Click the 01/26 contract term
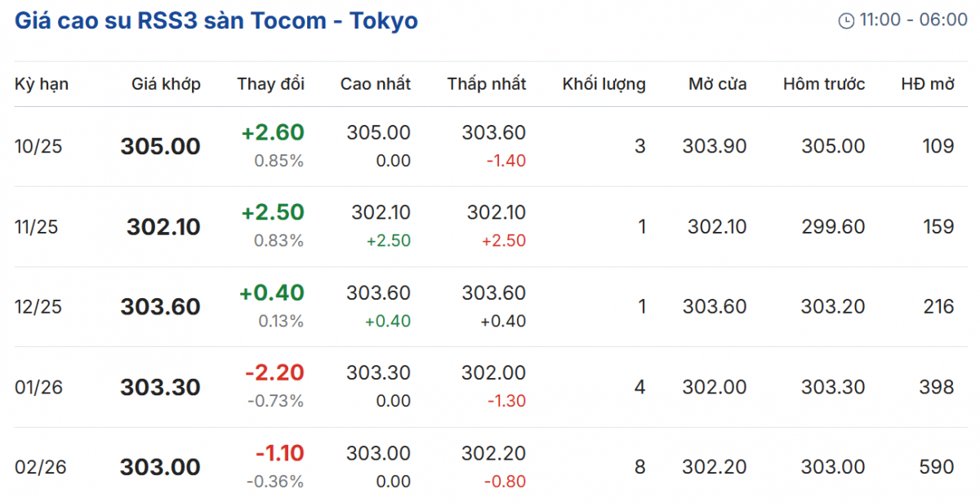Viewport: 980px width, 503px height. pyautogui.click(x=38, y=387)
